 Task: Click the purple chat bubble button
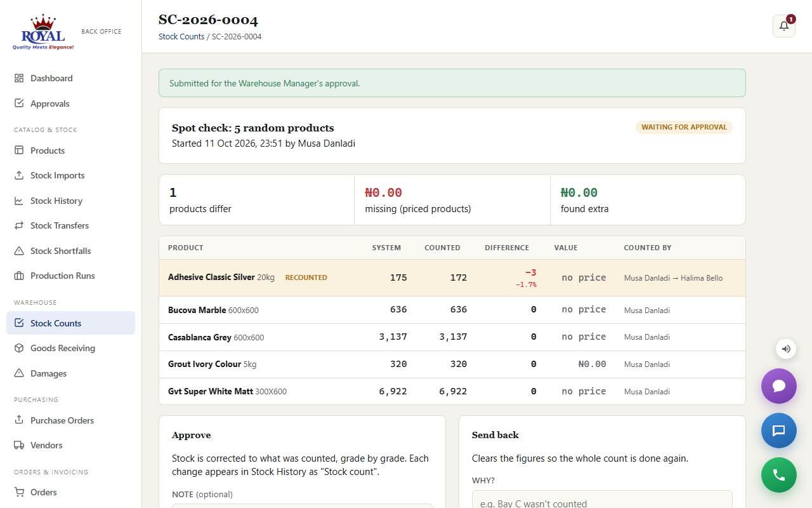click(779, 386)
